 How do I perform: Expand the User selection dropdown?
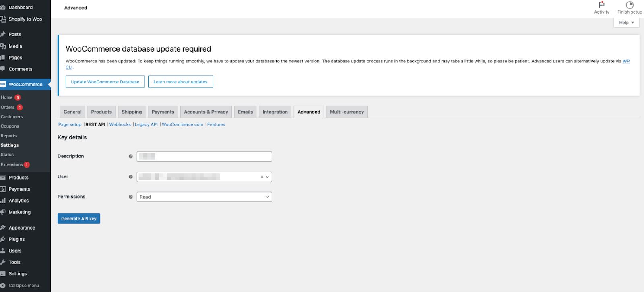point(267,177)
